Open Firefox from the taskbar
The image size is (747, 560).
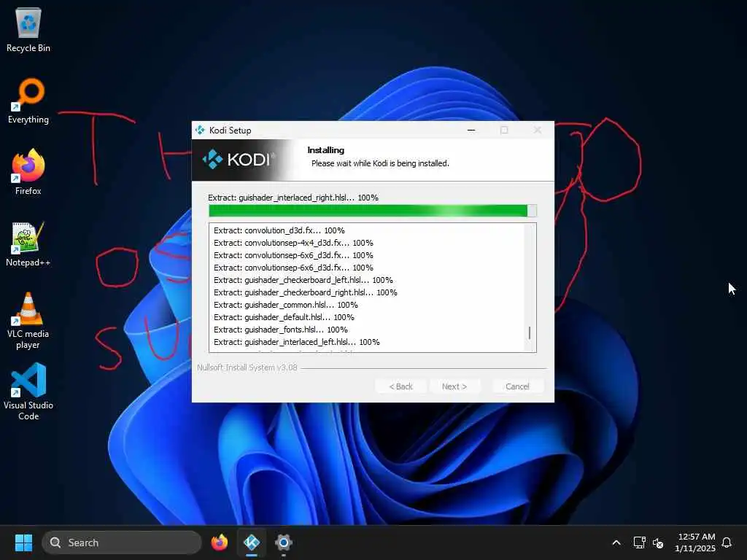220,542
